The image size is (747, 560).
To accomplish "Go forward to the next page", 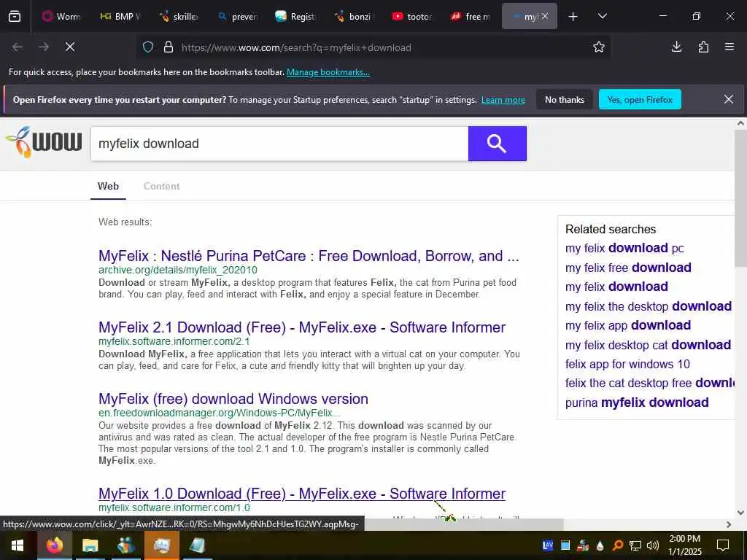I will (44, 47).
